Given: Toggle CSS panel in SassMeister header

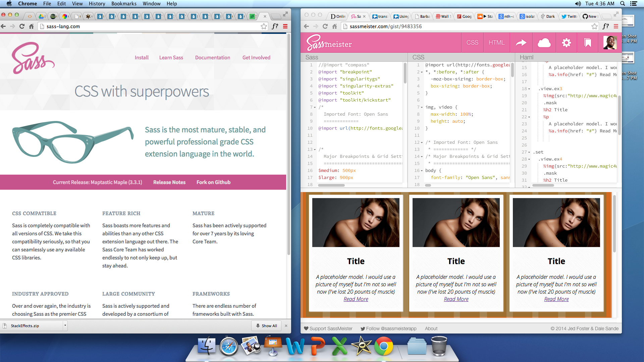Looking at the screenshot, I should 472,43.
